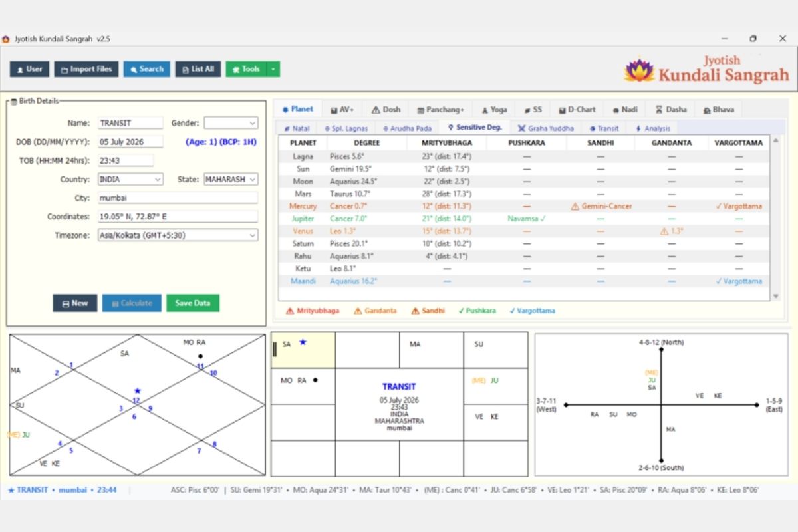The width and height of the screenshot is (798, 532).
Task: Open the Yoga tab
Action: coord(494,110)
